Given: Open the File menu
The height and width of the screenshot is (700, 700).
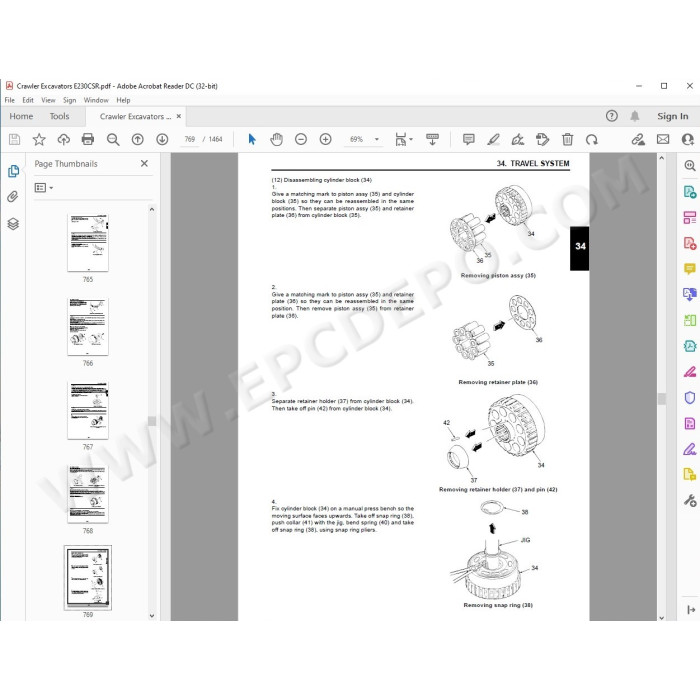Looking at the screenshot, I should [9, 100].
